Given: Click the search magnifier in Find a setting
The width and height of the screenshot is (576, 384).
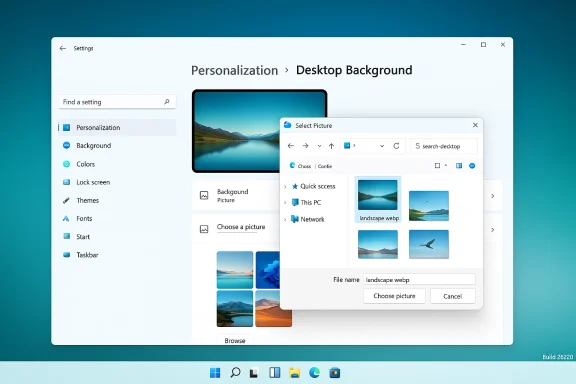Looking at the screenshot, I should pyautogui.click(x=167, y=102).
